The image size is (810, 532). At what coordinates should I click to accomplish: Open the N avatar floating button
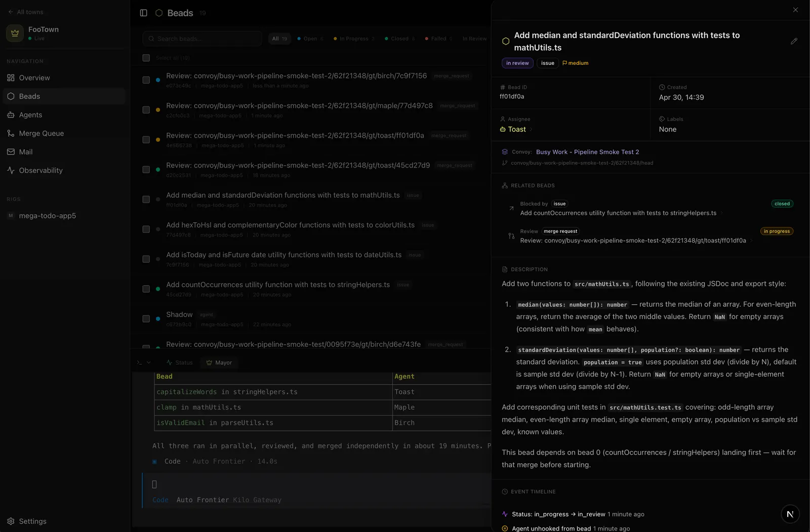coord(790,514)
